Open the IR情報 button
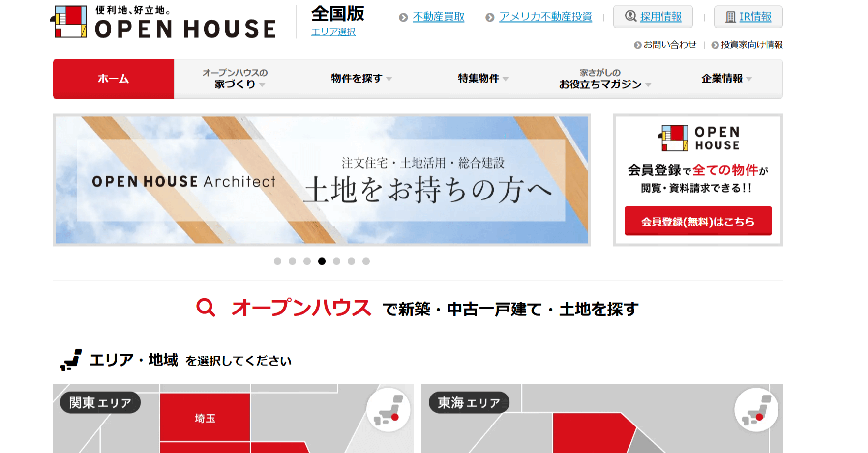 pyautogui.click(x=748, y=17)
